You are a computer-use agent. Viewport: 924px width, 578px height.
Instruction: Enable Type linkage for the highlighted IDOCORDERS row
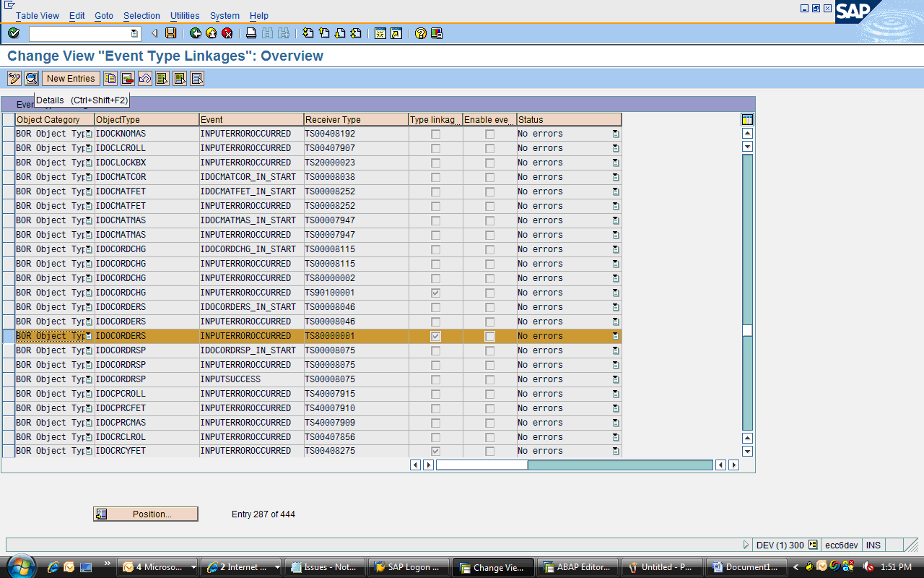[435, 335]
